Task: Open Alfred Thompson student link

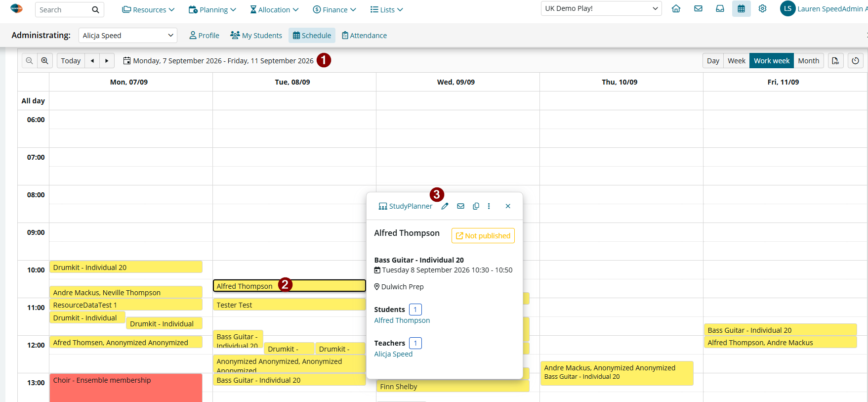Action: pyautogui.click(x=402, y=320)
